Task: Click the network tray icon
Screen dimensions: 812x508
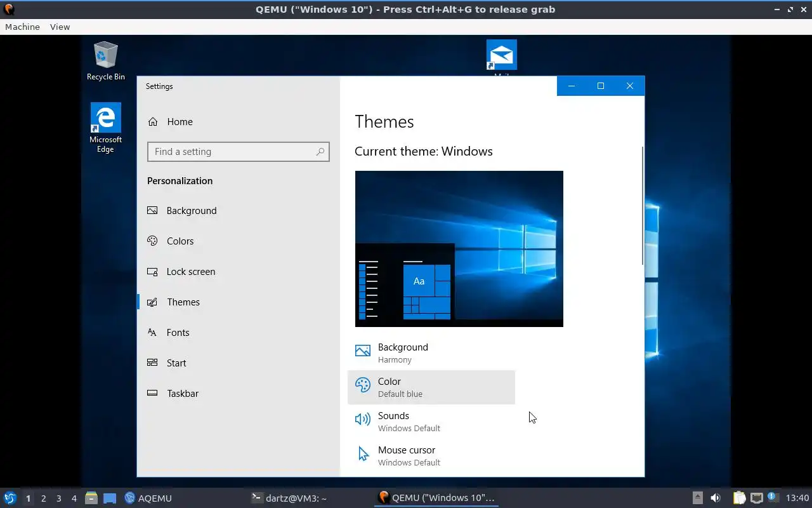Action: [756, 498]
